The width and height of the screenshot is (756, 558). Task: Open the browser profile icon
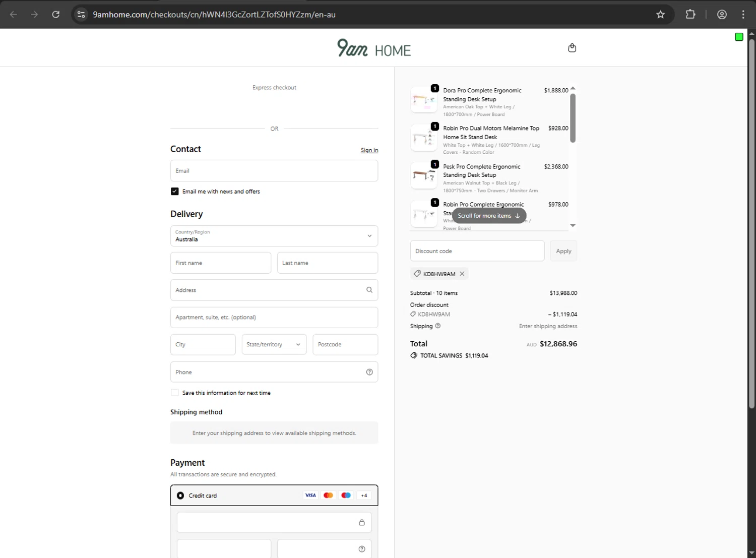pos(722,14)
